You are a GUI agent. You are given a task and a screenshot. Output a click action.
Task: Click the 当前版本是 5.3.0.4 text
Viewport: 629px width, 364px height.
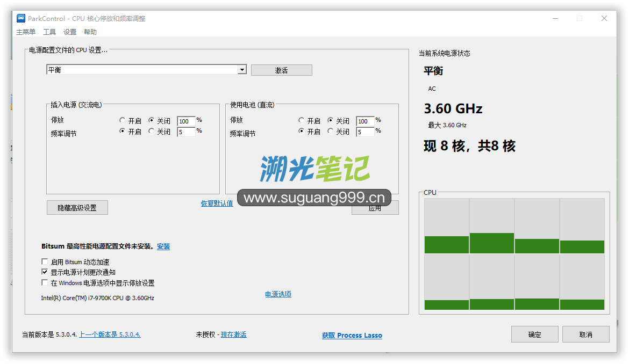coord(49,334)
